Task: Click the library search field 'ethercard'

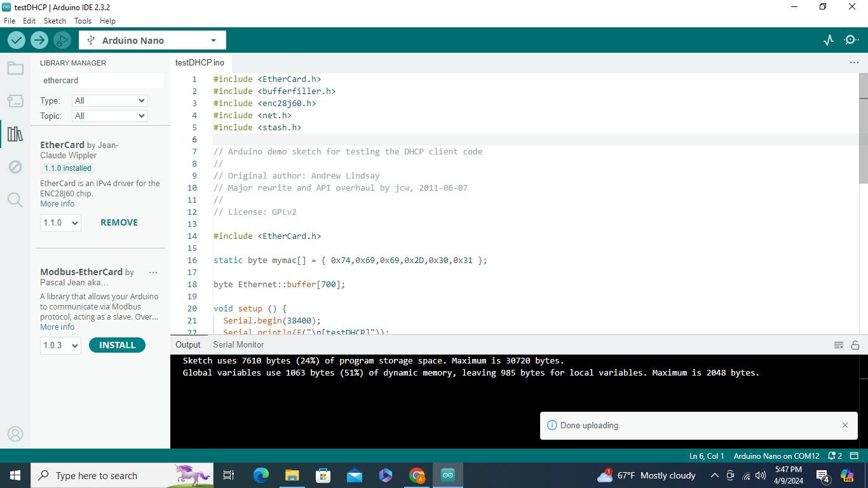Action: 102,81
